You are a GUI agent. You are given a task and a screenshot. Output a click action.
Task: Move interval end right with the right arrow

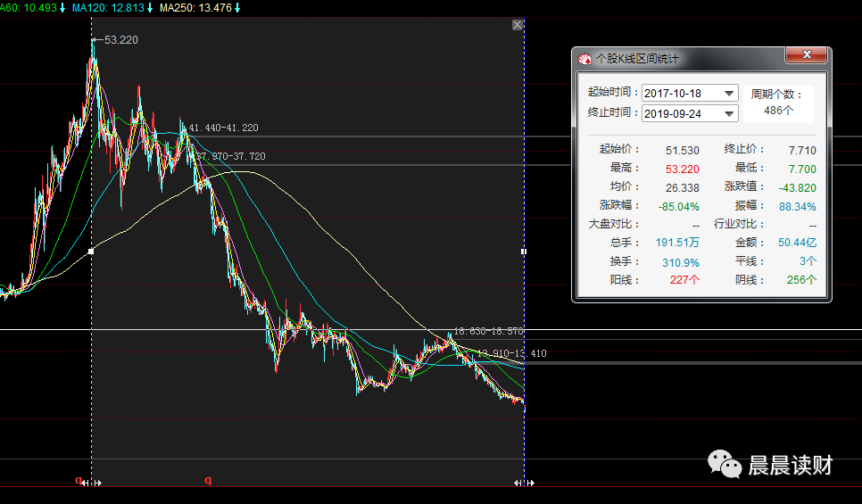click(531, 483)
